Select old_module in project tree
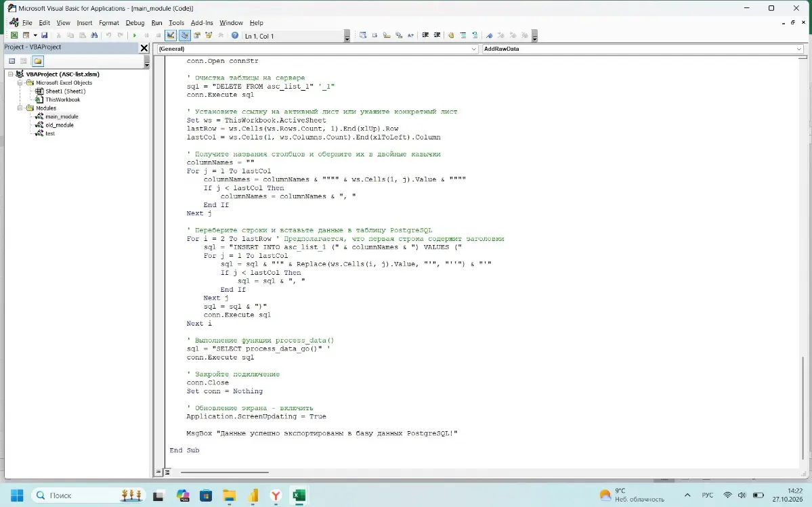The image size is (812, 507). (x=60, y=125)
